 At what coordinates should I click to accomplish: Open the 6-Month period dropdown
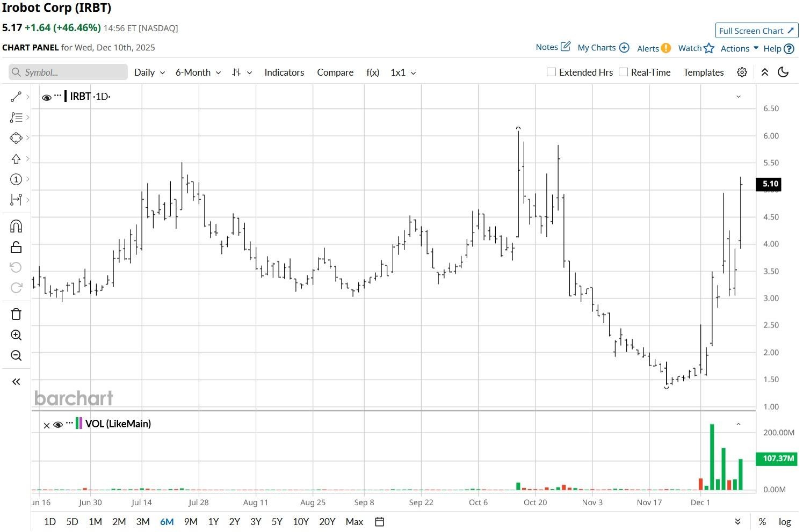click(198, 72)
